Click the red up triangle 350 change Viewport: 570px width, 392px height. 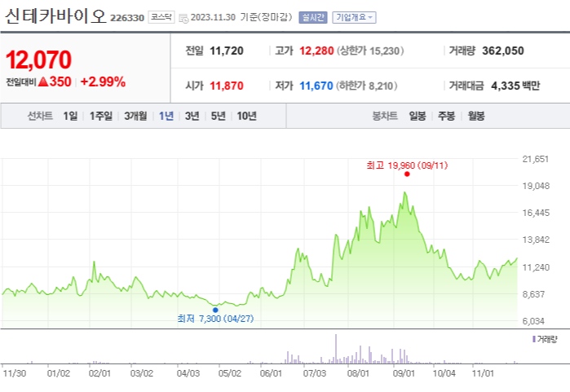tap(55, 81)
